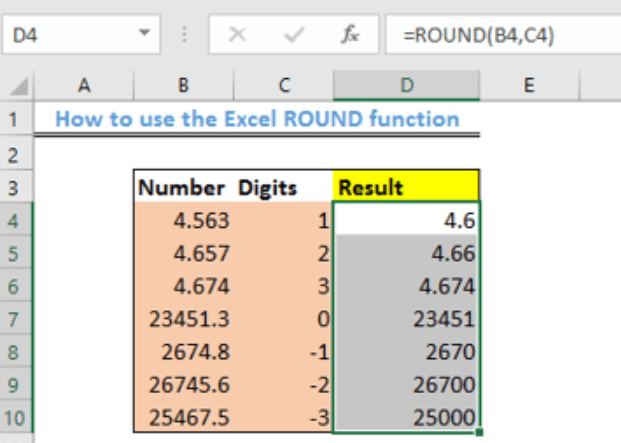
Task: Select cell containing 23451.3
Action: [183, 318]
